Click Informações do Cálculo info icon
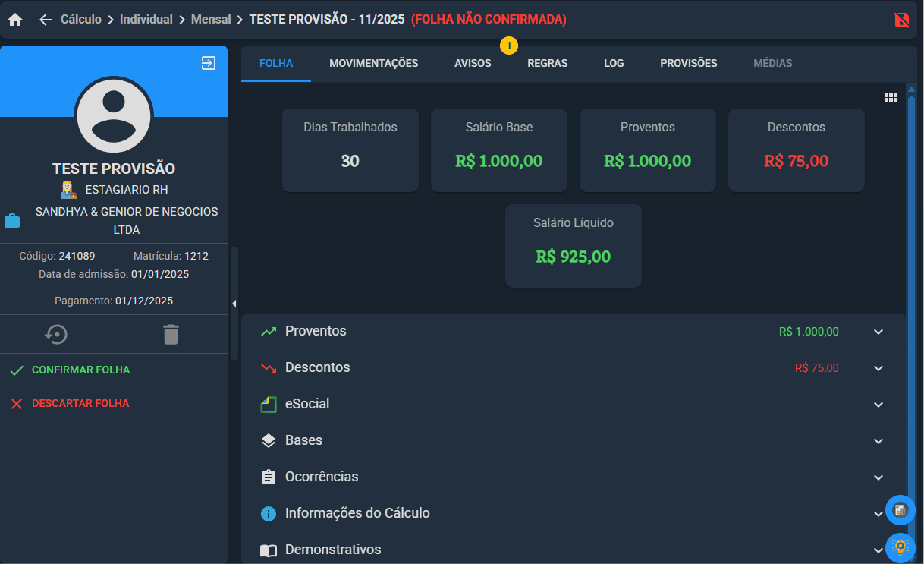 click(268, 514)
